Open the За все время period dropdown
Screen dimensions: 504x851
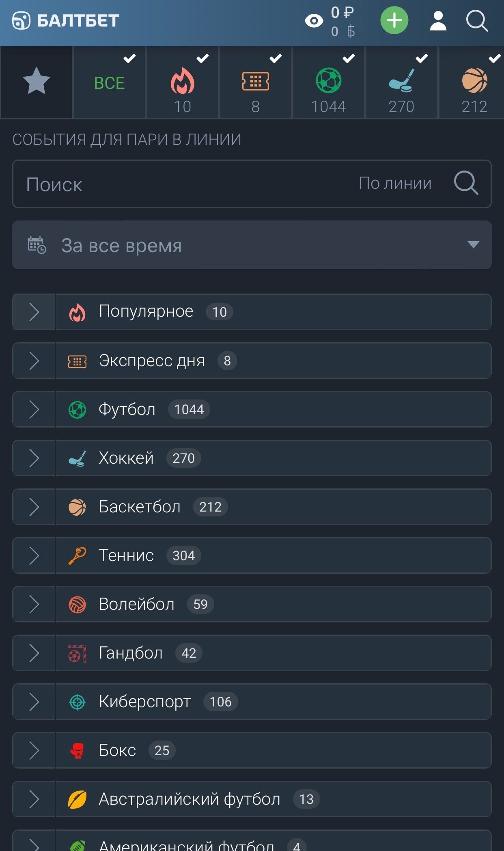click(x=252, y=245)
